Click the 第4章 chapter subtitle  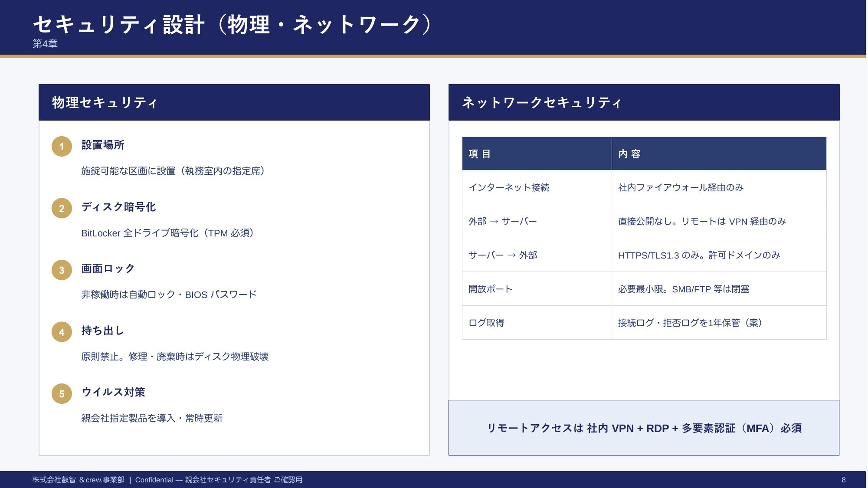pos(45,44)
